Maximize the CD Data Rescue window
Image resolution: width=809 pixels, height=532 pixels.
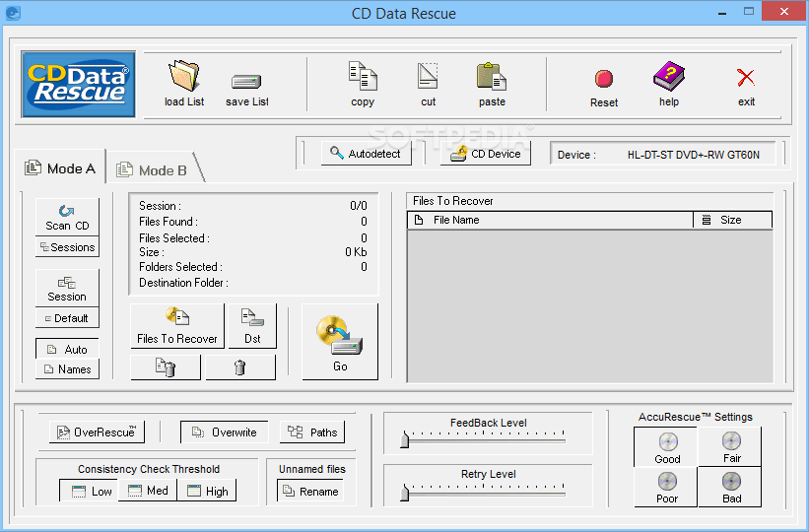coord(748,12)
